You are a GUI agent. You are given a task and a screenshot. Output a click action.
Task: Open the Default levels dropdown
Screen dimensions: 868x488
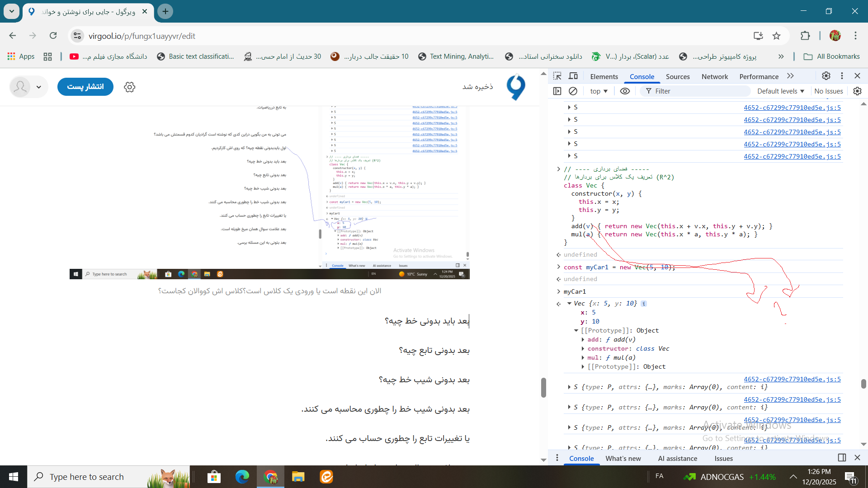(x=781, y=91)
